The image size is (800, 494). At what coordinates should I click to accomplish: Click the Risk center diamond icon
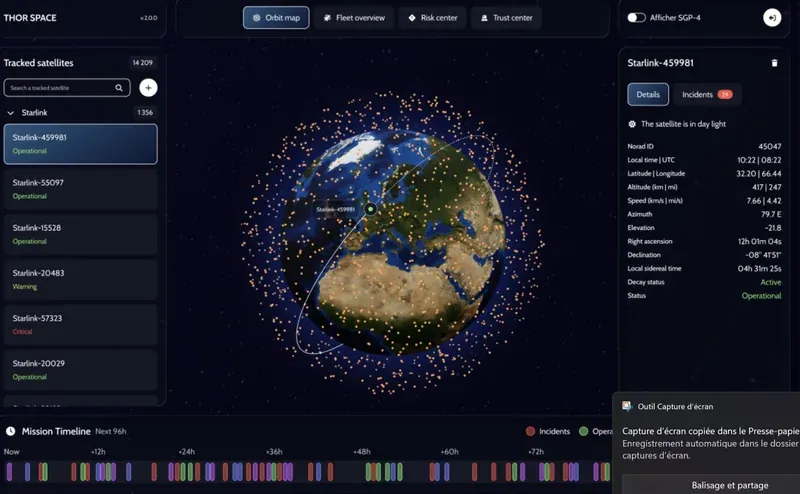412,18
